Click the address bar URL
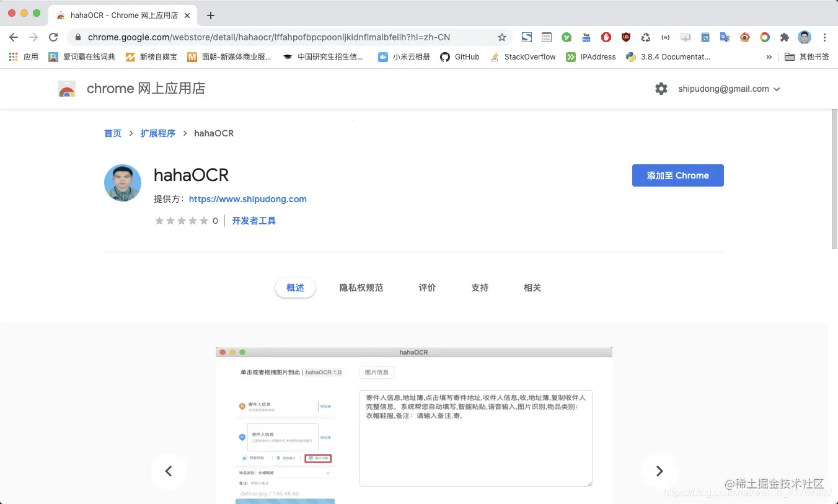 pos(269,37)
